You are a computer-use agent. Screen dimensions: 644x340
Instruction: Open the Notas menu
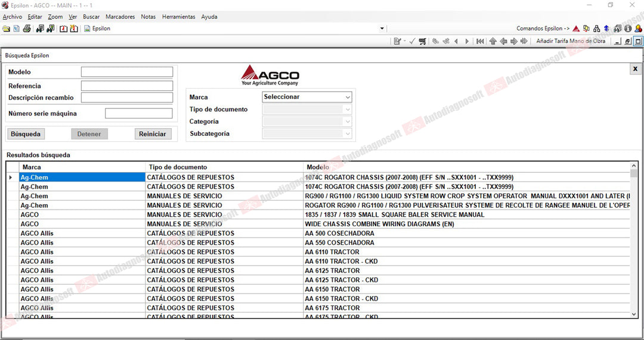[148, 17]
